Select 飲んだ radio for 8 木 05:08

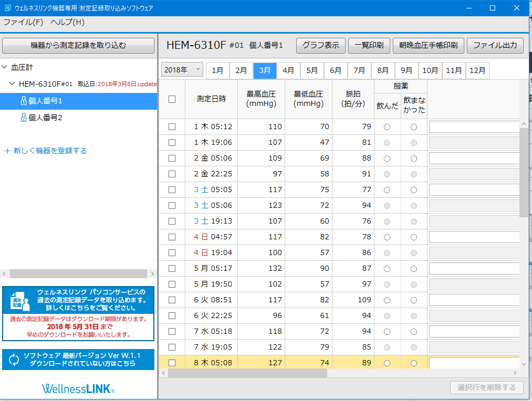point(387,363)
